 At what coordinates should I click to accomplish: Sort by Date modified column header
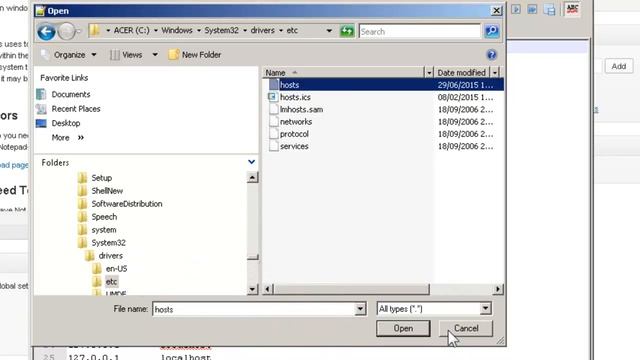pos(462,73)
